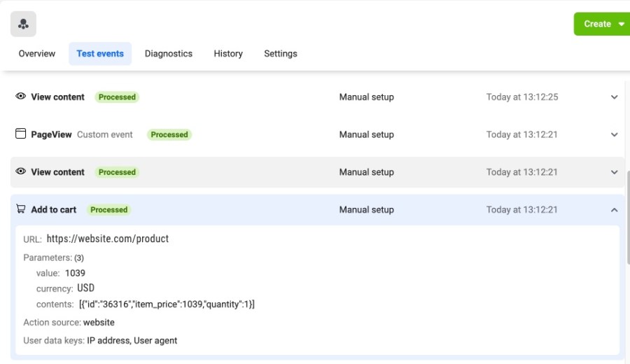Click the Processed badge on Add to cart

109,209
